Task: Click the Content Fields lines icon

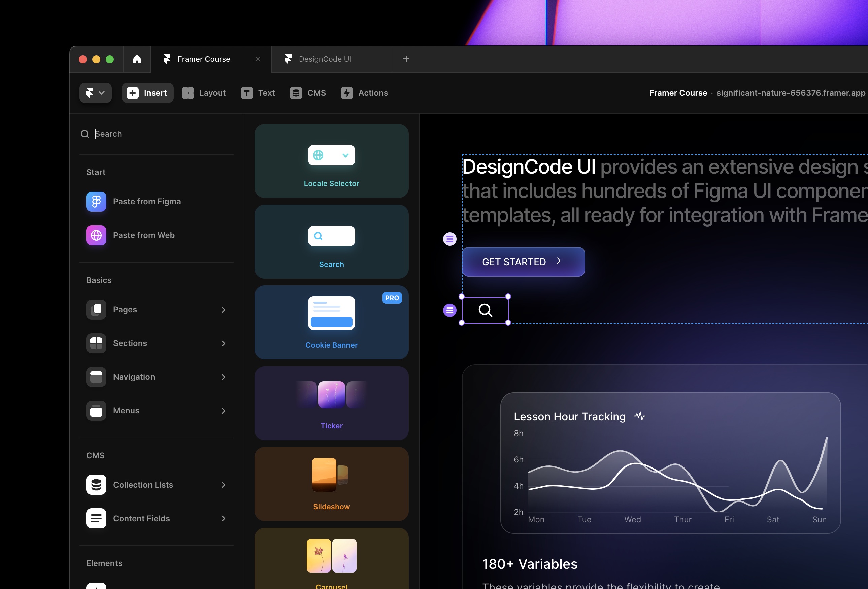Action: 96,518
